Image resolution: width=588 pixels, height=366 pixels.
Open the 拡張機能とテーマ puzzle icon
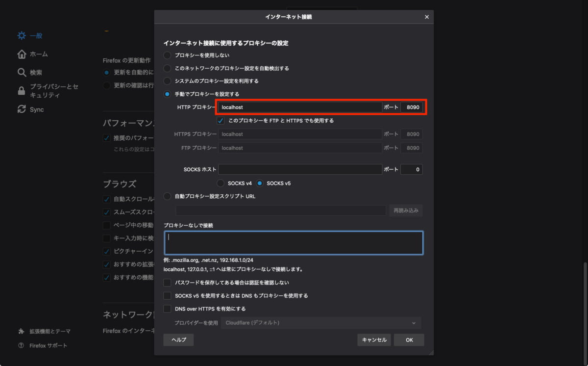21,331
